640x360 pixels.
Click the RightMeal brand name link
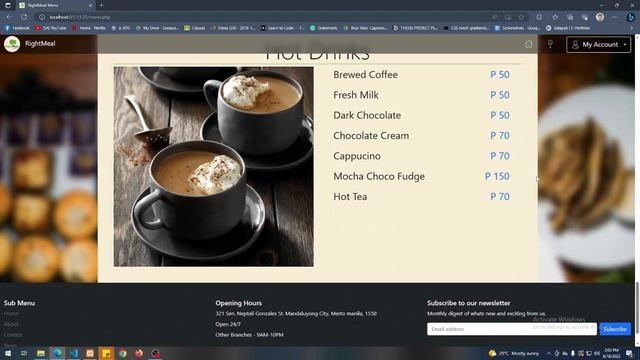pos(40,43)
